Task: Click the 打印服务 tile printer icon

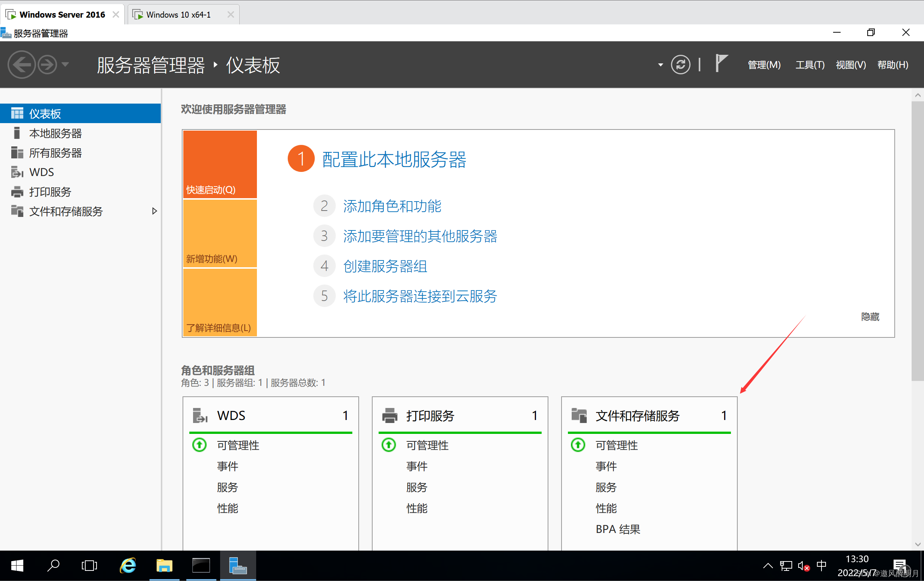Action: (390, 416)
